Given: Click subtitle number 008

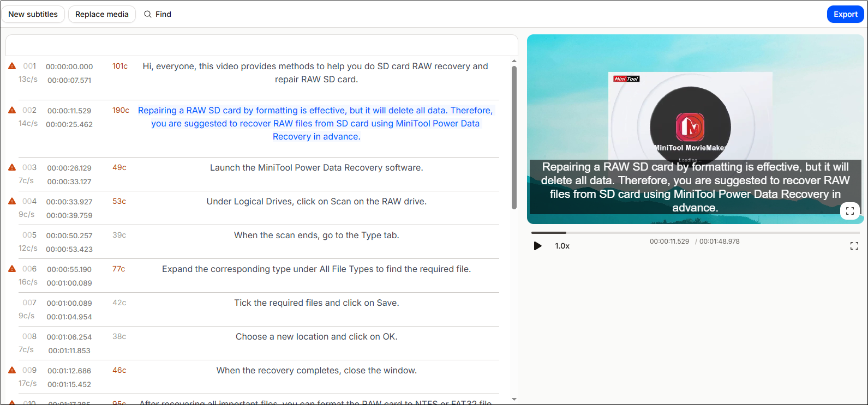Looking at the screenshot, I should (x=29, y=336).
